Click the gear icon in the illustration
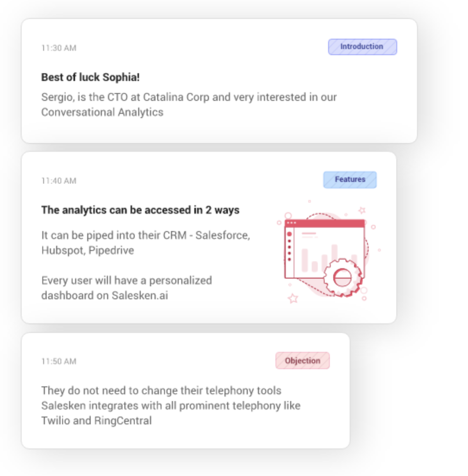468x476 pixels. click(x=343, y=277)
